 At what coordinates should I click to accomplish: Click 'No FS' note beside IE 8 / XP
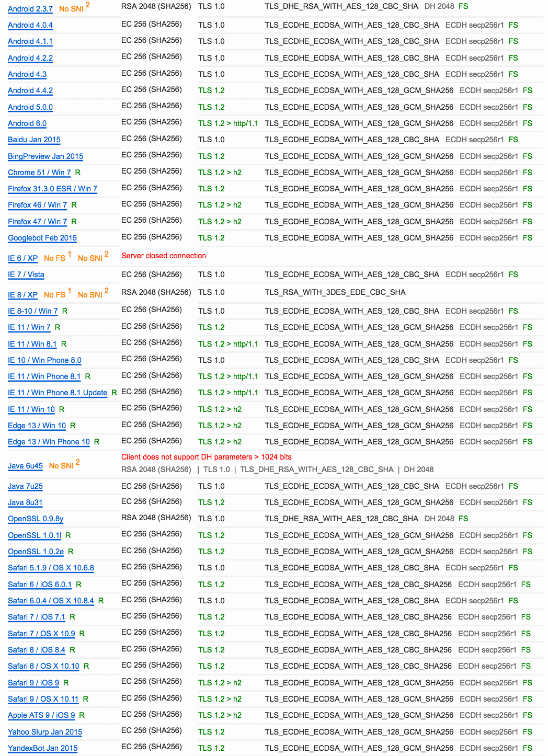pyautogui.click(x=55, y=295)
